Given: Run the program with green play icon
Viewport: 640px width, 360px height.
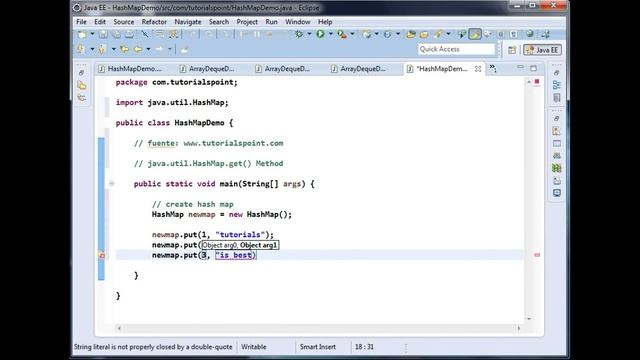Looking at the screenshot, I should (320, 34).
